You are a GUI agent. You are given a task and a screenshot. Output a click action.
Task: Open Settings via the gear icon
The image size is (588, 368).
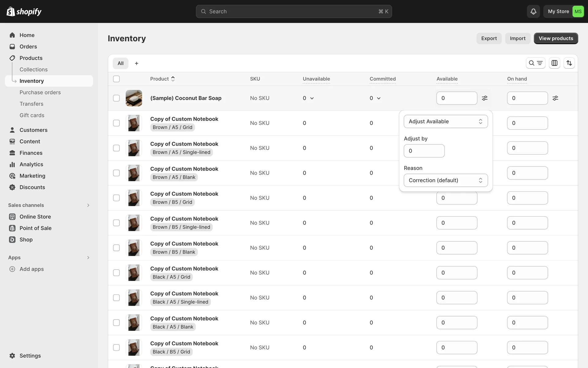12,356
